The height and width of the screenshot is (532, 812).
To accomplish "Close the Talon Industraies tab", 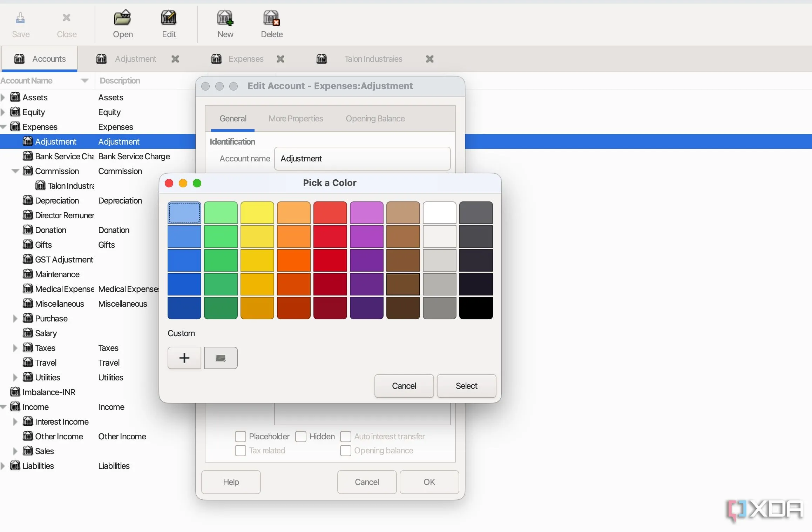I will pos(430,59).
